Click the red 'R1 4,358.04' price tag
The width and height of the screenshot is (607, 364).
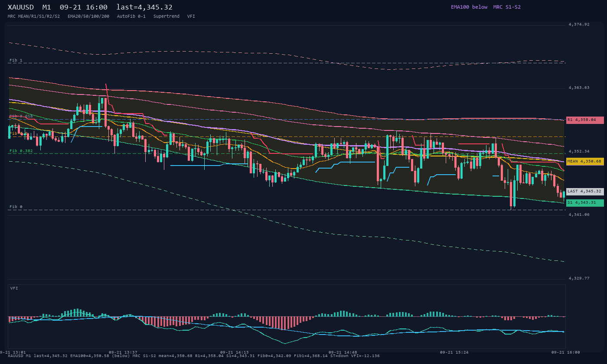pos(585,120)
